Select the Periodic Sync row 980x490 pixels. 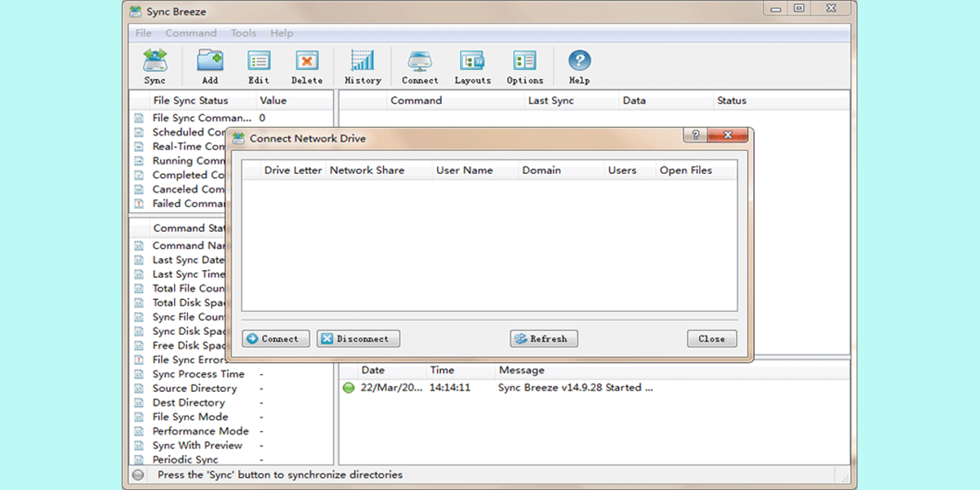point(232,460)
